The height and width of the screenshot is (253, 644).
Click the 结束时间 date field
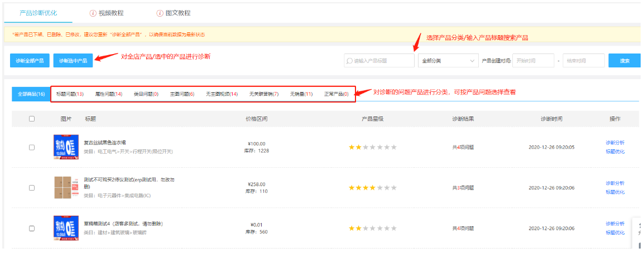tap(584, 61)
